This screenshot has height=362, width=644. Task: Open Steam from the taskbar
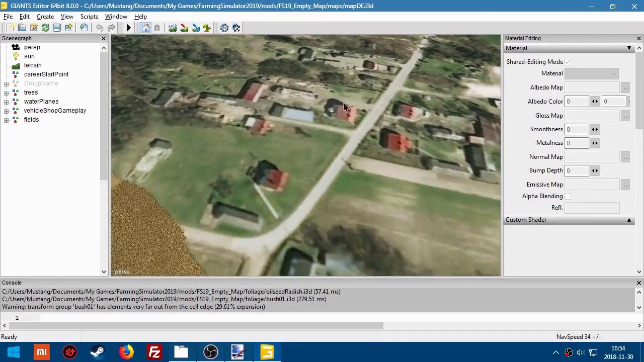[98, 352]
